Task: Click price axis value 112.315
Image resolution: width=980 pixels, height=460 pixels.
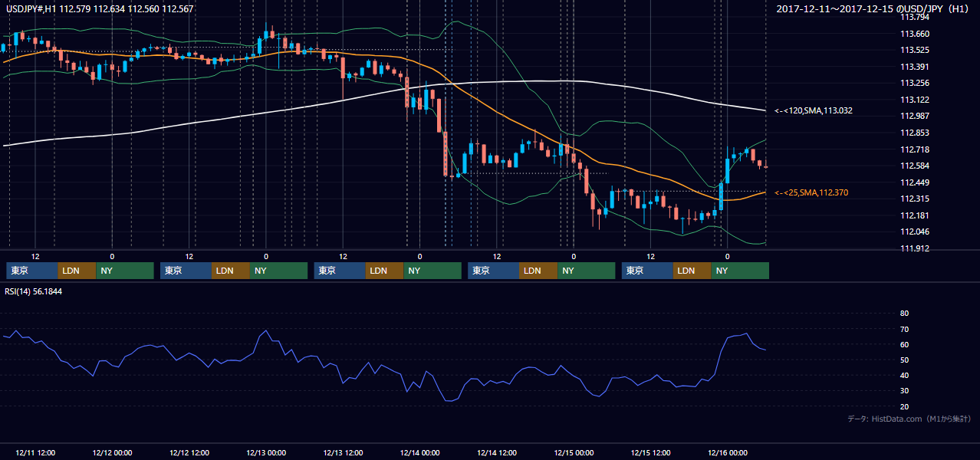Action: point(914,199)
